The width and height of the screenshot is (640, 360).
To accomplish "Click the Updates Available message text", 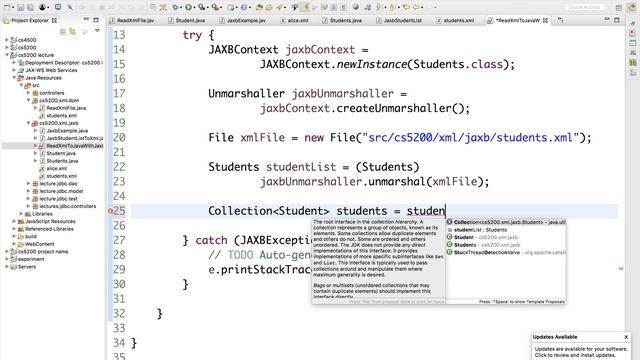I will click(581, 352).
